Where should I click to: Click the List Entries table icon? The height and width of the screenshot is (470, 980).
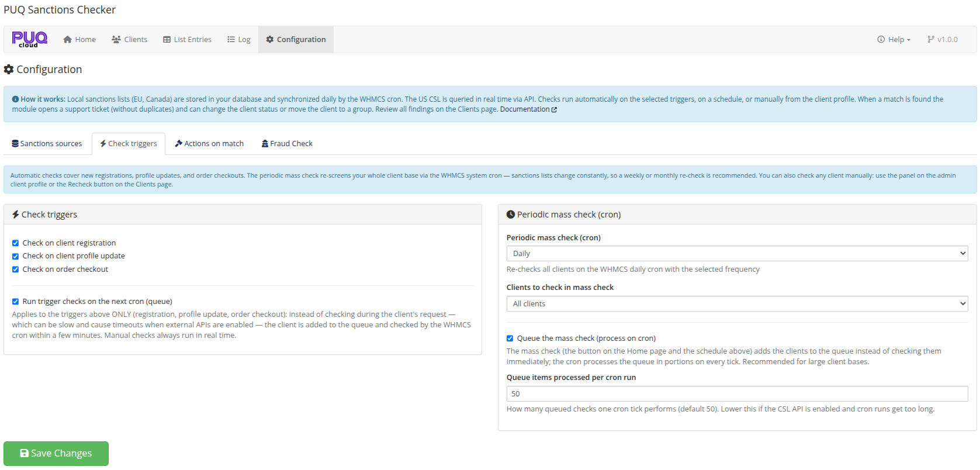[x=167, y=39]
